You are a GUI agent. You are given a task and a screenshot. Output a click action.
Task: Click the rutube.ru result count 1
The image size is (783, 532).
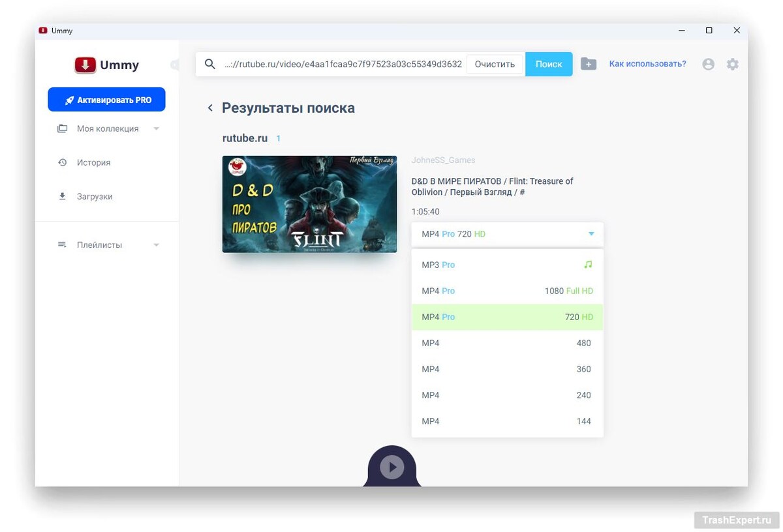pyautogui.click(x=278, y=139)
